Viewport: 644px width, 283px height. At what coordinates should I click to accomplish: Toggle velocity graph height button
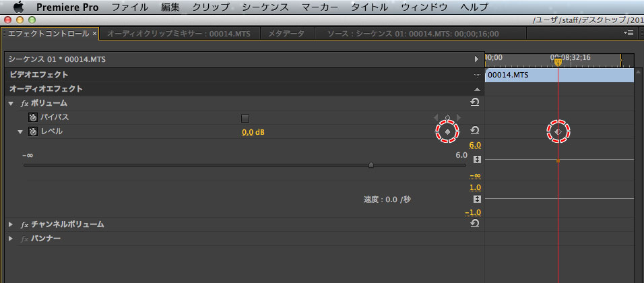click(x=477, y=199)
